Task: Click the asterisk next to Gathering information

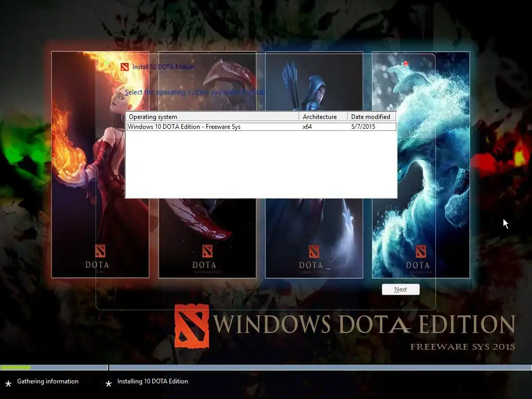Action: coord(8,384)
